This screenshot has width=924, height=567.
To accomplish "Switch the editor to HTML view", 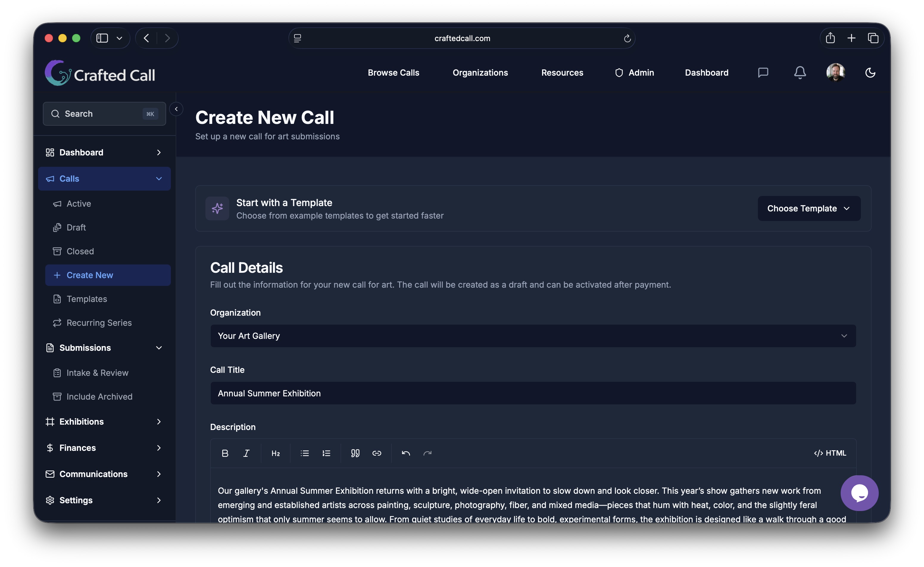I will click(x=830, y=453).
